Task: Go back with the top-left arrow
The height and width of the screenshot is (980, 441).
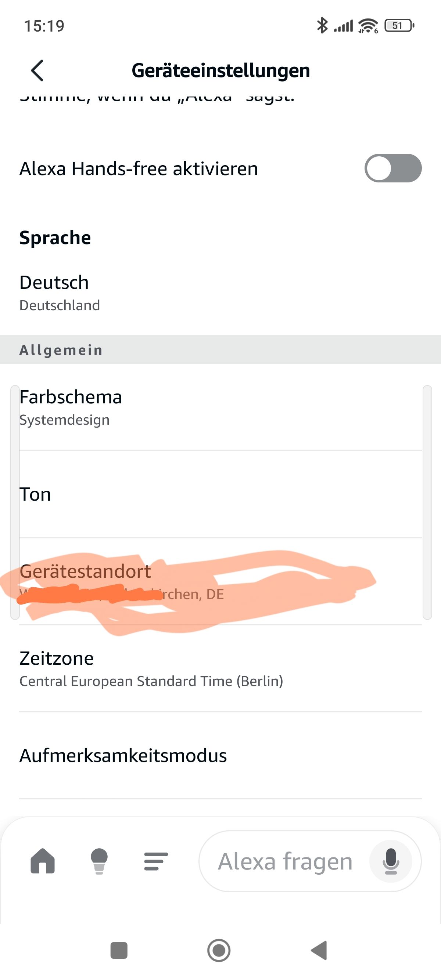Action: tap(37, 70)
